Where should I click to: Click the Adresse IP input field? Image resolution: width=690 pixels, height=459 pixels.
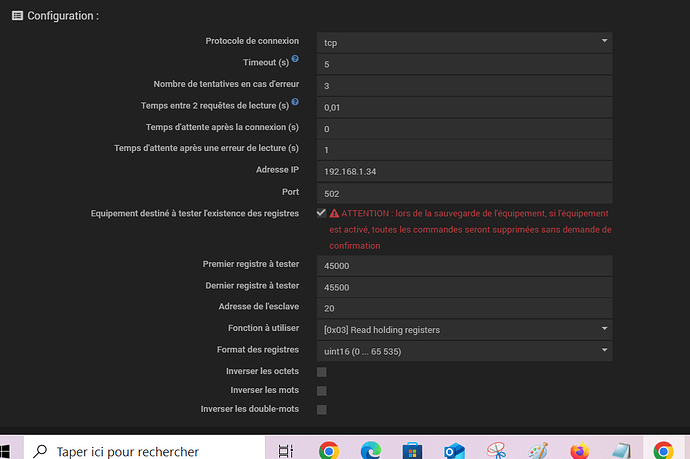point(464,172)
